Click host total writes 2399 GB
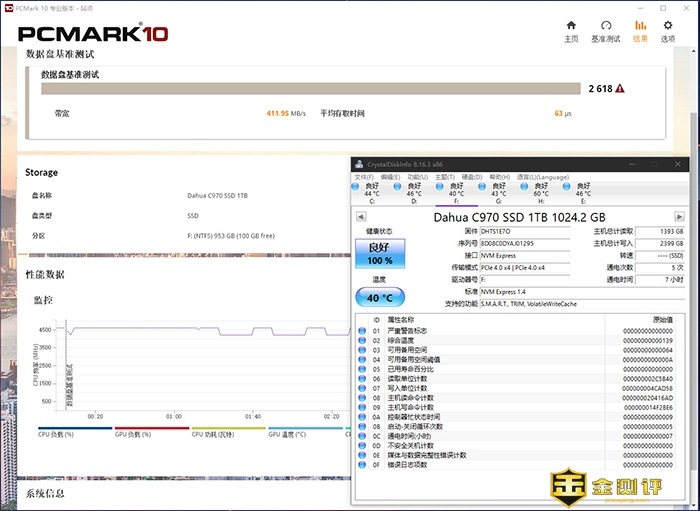The image size is (700, 511). point(660,244)
